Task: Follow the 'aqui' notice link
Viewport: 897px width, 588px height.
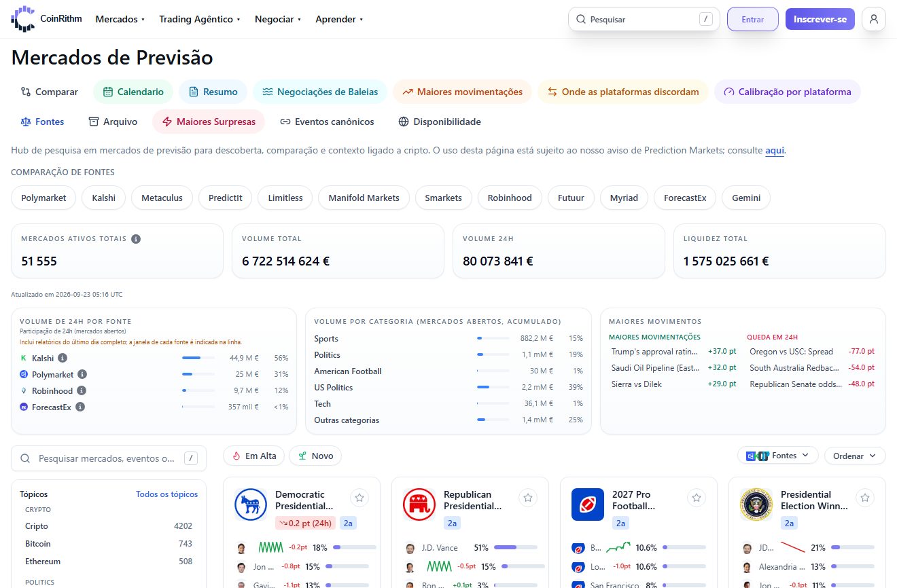Action: point(775,150)
